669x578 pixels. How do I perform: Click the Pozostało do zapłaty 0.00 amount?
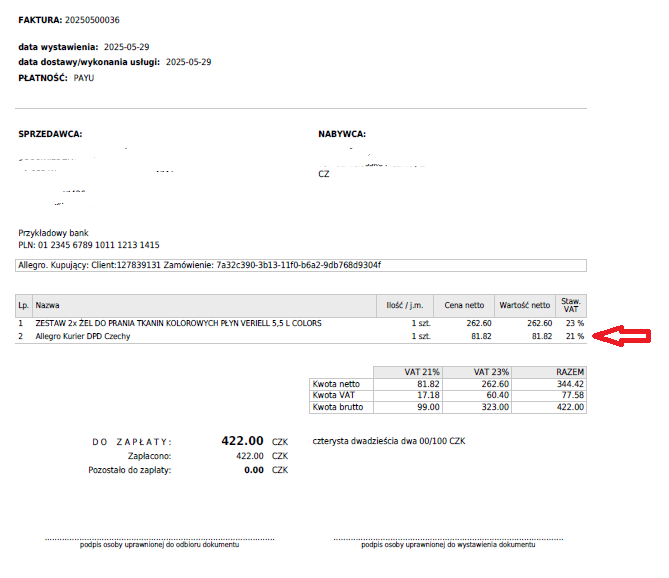(x=254, y=469)
